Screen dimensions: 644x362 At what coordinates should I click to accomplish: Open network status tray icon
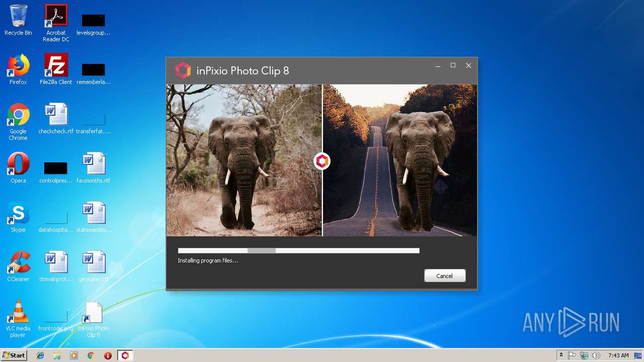click(x=584, y=355)
